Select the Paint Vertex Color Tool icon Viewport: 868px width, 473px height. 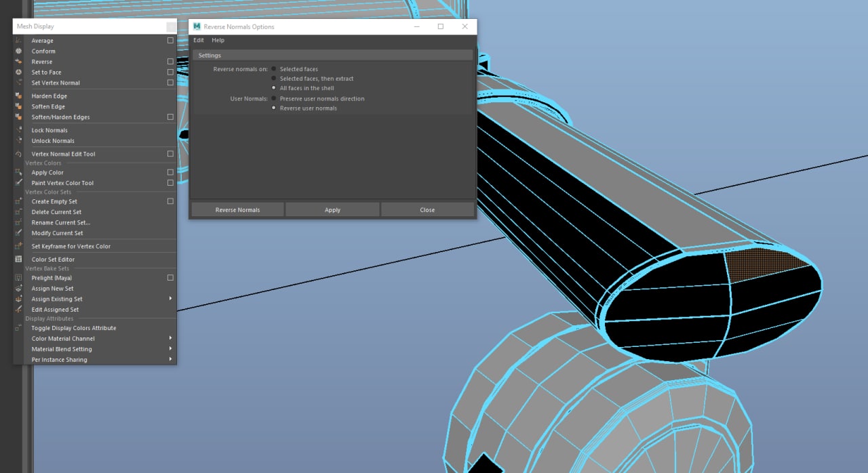tap(18, 183)
